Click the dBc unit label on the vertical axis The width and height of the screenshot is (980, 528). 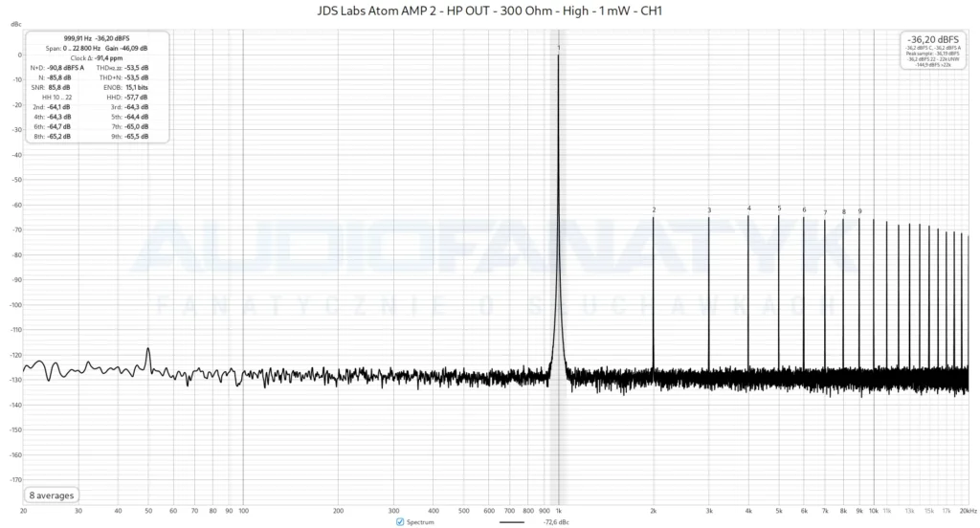tap(15, 24)
